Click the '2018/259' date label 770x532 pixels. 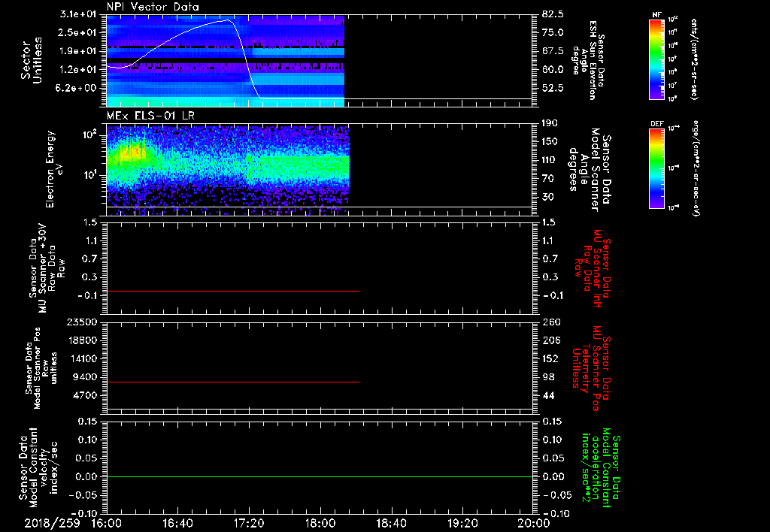(x=52, y=523)
